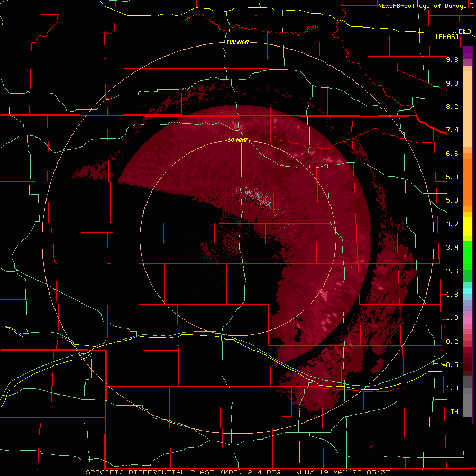Click the 9.0 scale value
The width and height of the screenshot is (476, 476).
[x=452, y=83]
